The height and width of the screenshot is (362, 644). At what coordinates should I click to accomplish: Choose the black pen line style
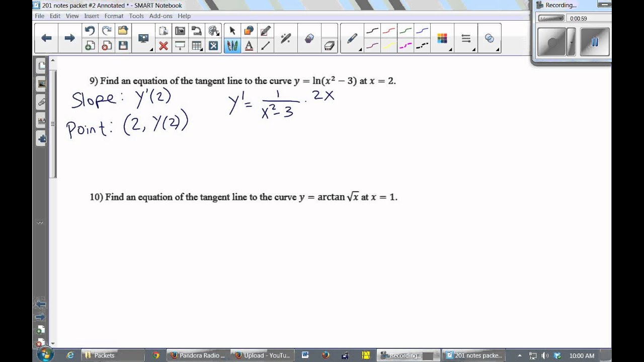coord(372,31)
